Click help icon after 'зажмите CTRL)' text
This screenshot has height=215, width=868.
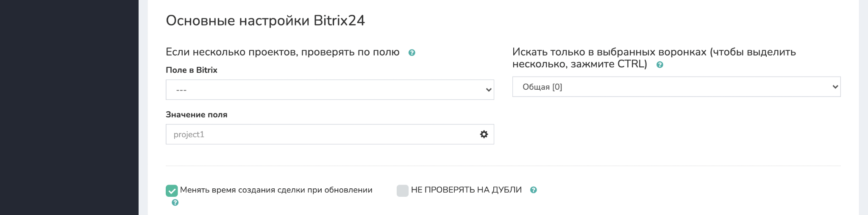click(659, 65)
